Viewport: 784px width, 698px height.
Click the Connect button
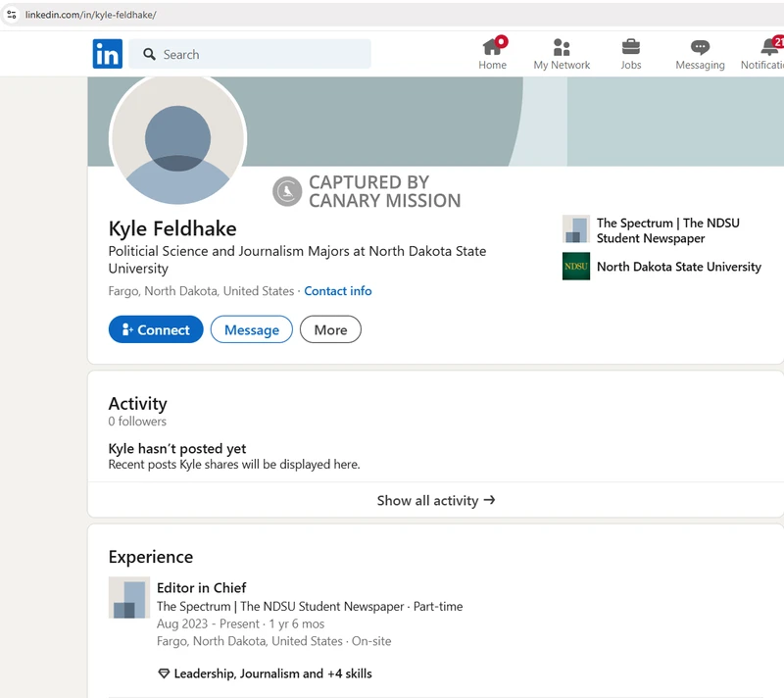tap(156, 329)
